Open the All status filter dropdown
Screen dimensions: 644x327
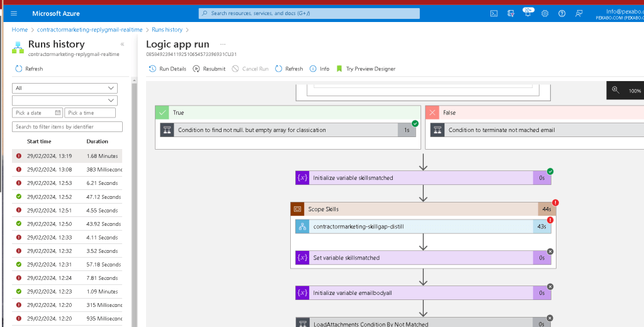click(x=65, y=88)
